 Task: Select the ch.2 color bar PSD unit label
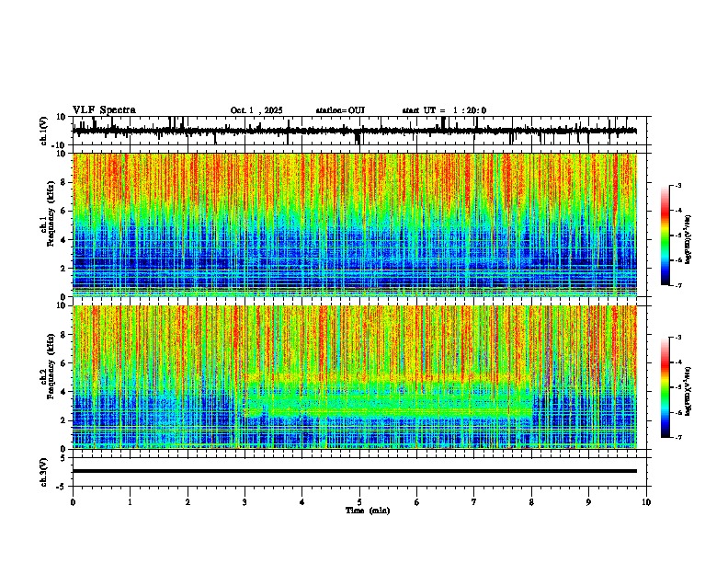[x=688, y=392]
